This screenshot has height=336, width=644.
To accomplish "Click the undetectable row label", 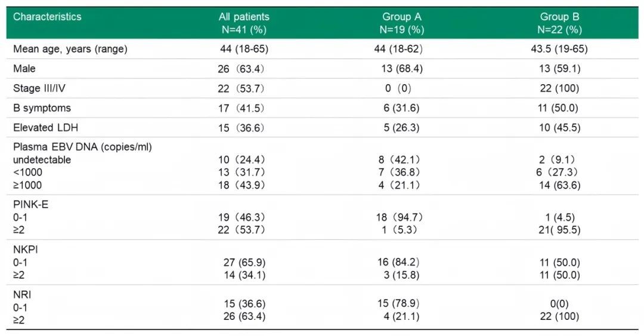I will click(x=42, y=160).
